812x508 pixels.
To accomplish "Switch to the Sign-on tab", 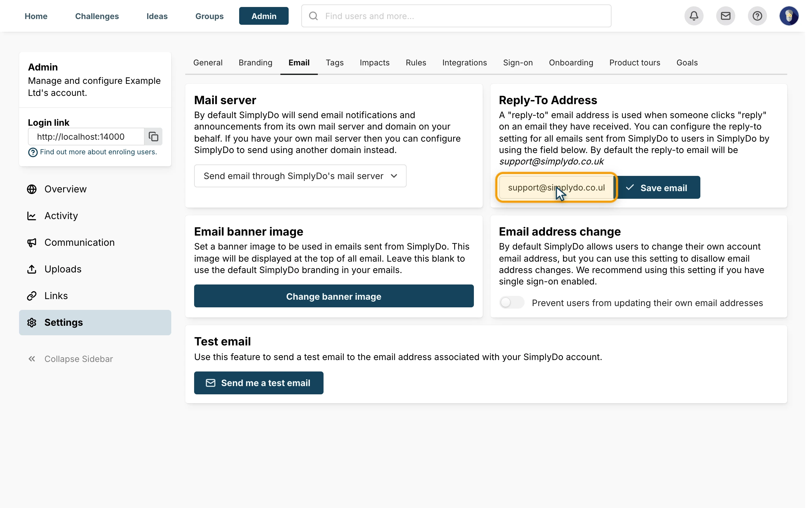I will (518, 63).
